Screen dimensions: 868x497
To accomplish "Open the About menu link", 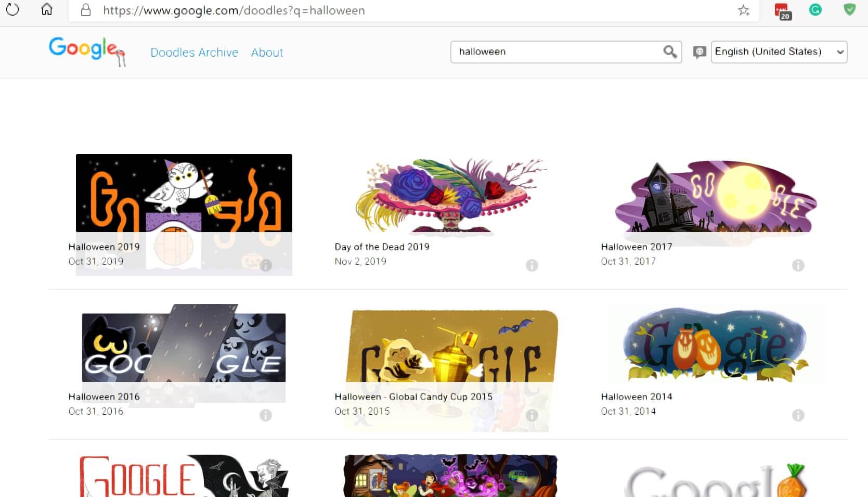I will (x=267, y=53).
